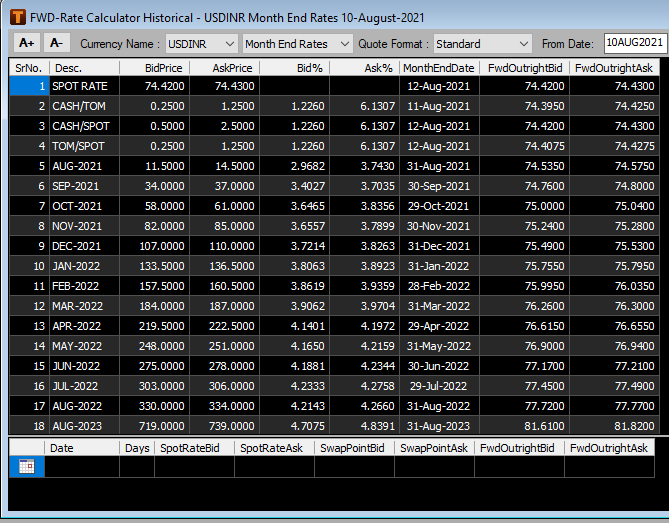
Task: Click SPOT RATE ask price 74.4300
Action: 225,86
